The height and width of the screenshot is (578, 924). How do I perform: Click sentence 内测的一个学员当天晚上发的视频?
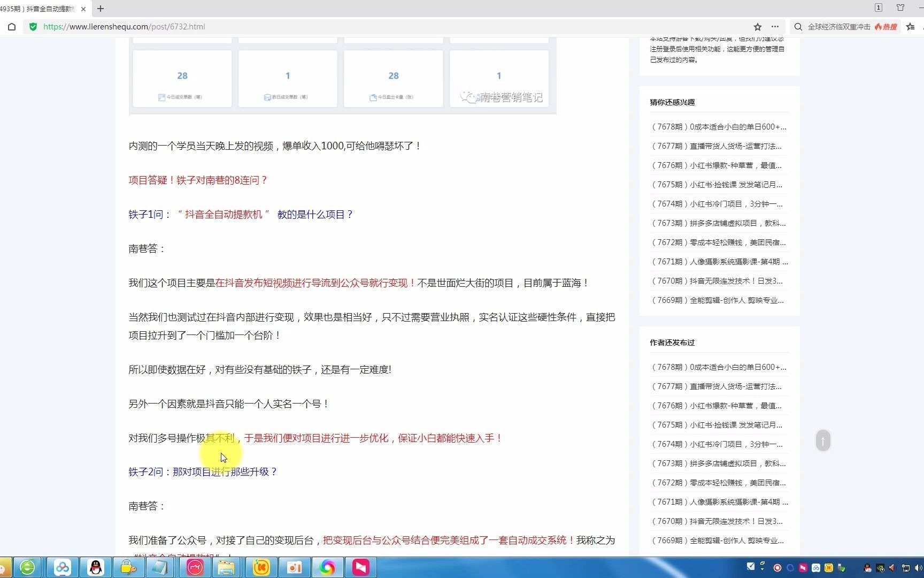point(275,146)
